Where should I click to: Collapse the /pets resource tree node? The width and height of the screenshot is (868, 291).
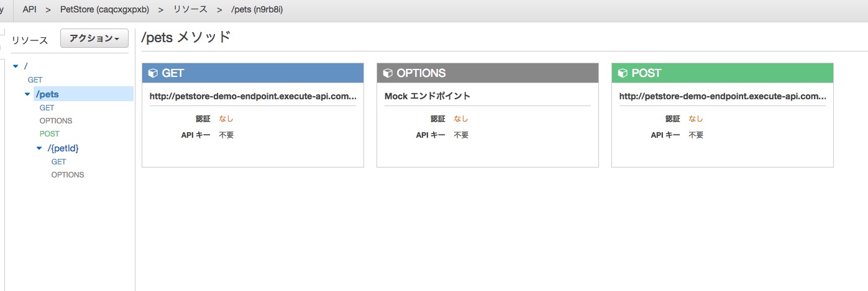[x=27, y=94]
